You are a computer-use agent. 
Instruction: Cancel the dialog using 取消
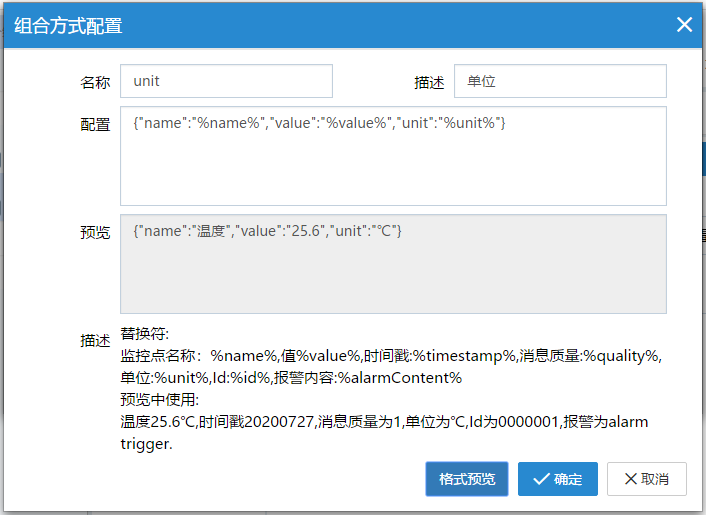tap(646, 479)
